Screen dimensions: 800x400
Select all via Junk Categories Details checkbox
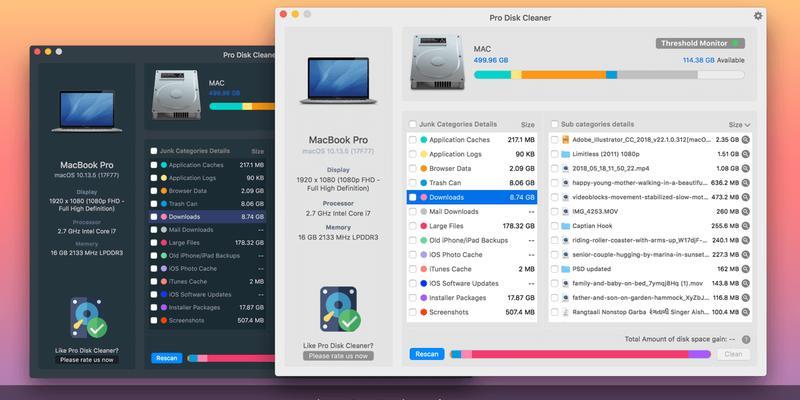413,124
